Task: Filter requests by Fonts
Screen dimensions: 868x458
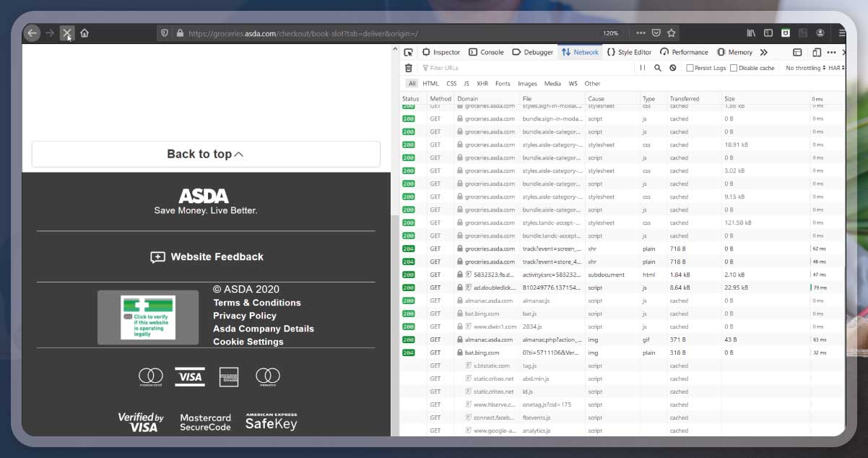Action: coord(503,84)
